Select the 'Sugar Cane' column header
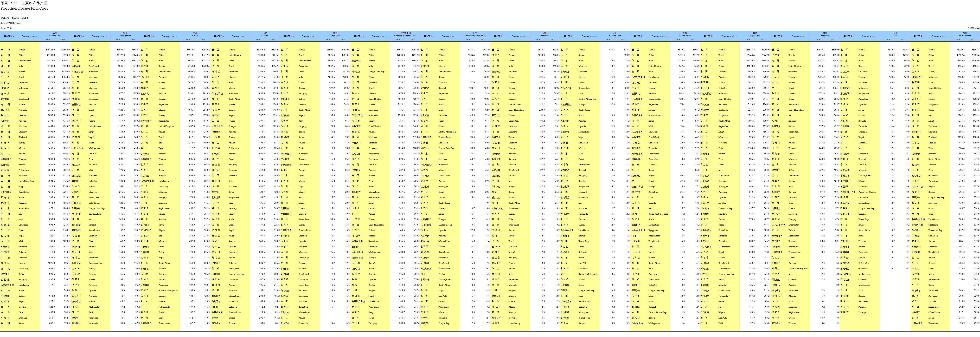Screen dimensions: 980x337 [755, 36]
